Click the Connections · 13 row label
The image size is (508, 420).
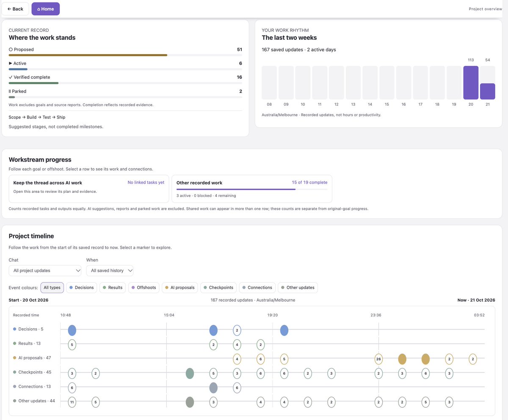click(x=32, y=387)
